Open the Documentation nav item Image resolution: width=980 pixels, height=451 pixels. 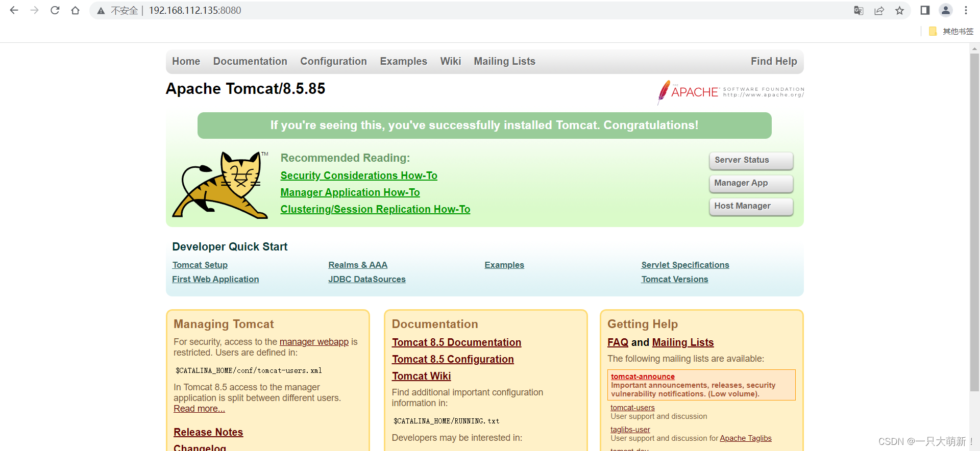click(x=250, y=61)
